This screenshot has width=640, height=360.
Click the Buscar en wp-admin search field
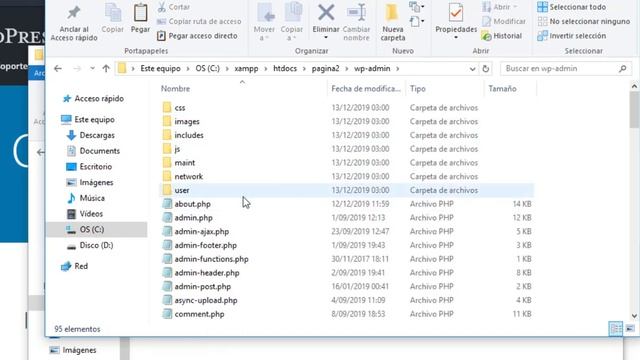[566, 69]
